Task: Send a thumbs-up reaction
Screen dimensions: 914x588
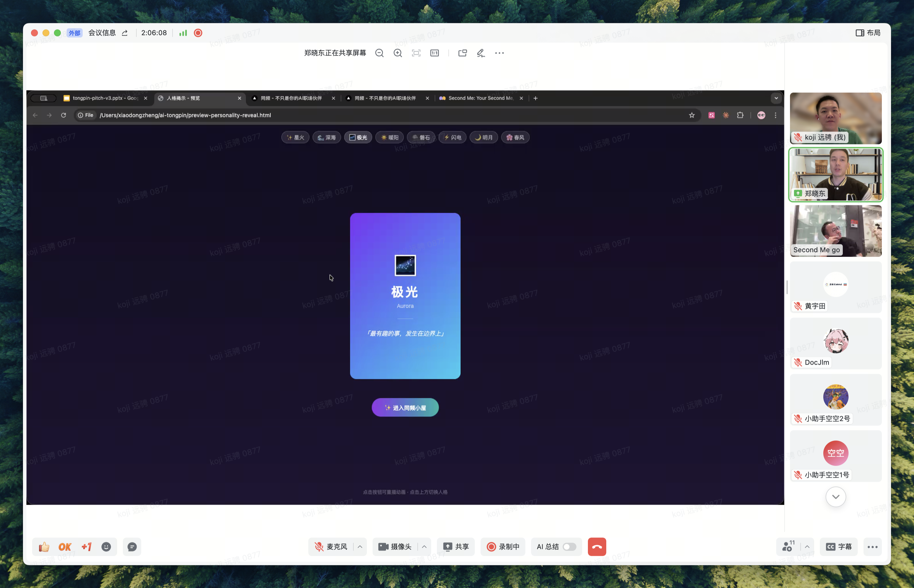Action: 44,547
